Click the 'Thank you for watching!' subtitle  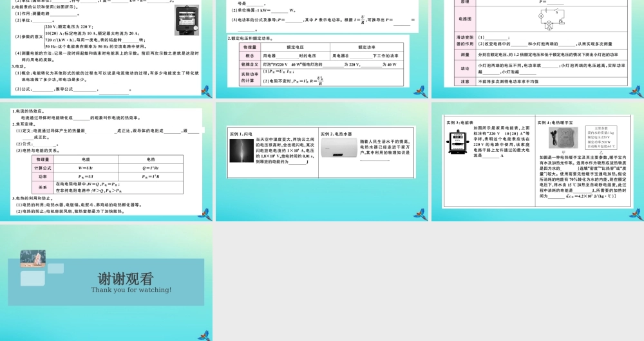131,290
